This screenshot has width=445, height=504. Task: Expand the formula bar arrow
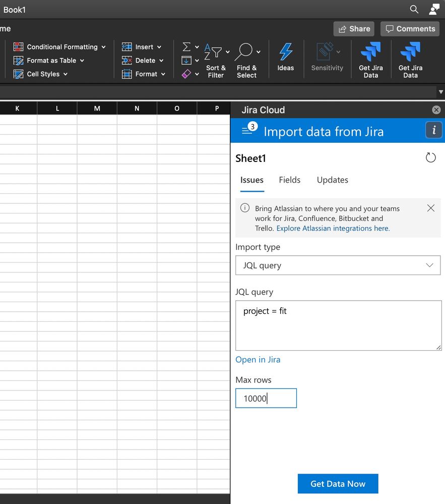(441, 92)
